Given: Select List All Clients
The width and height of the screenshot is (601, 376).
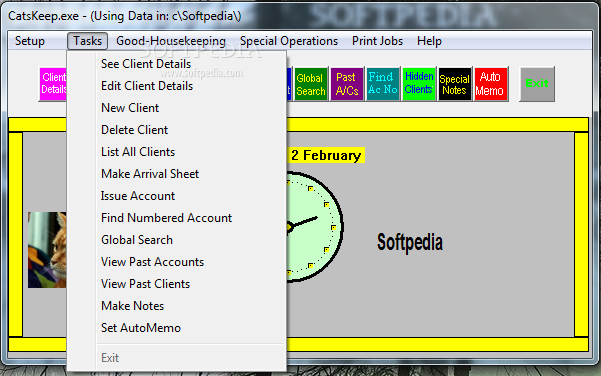Looking at the screenshot, I should pos(176,152).
